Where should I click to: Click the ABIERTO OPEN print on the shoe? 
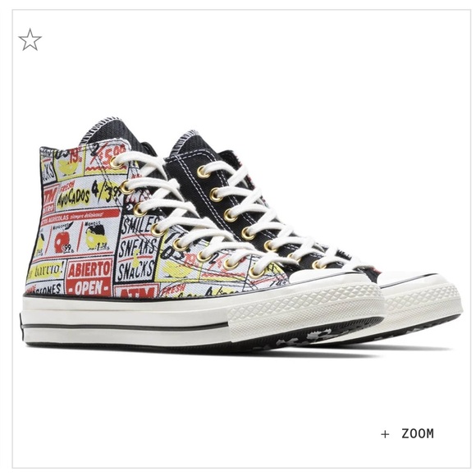pyautogui.click(x=89, y=277)
